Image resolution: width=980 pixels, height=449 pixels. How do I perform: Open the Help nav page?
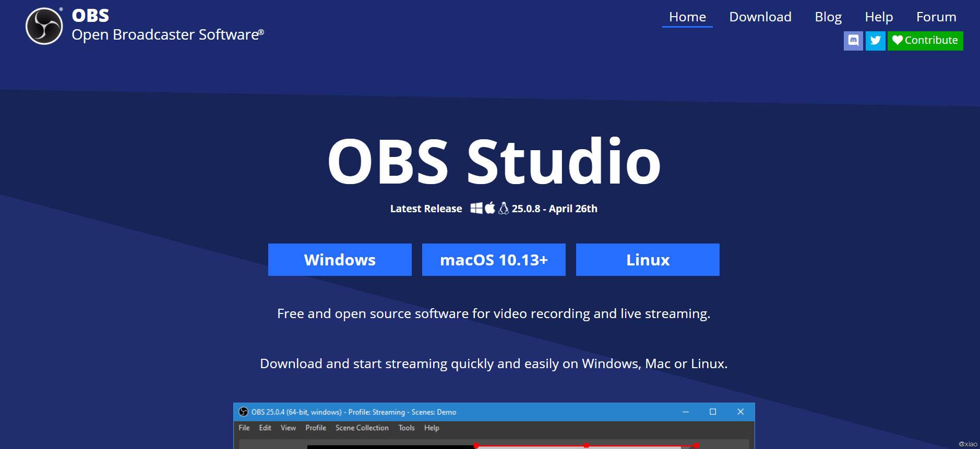(879, 17)
